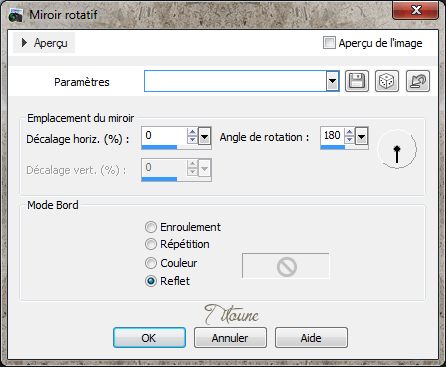This screenshot has width=446, height=367.
Task: Click the 'Mode Bord' group label
Action: click(53, 205)
